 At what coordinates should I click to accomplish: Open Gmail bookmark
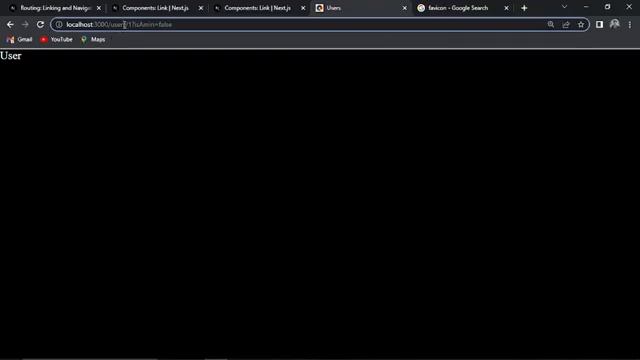click(x=20, y=40)
